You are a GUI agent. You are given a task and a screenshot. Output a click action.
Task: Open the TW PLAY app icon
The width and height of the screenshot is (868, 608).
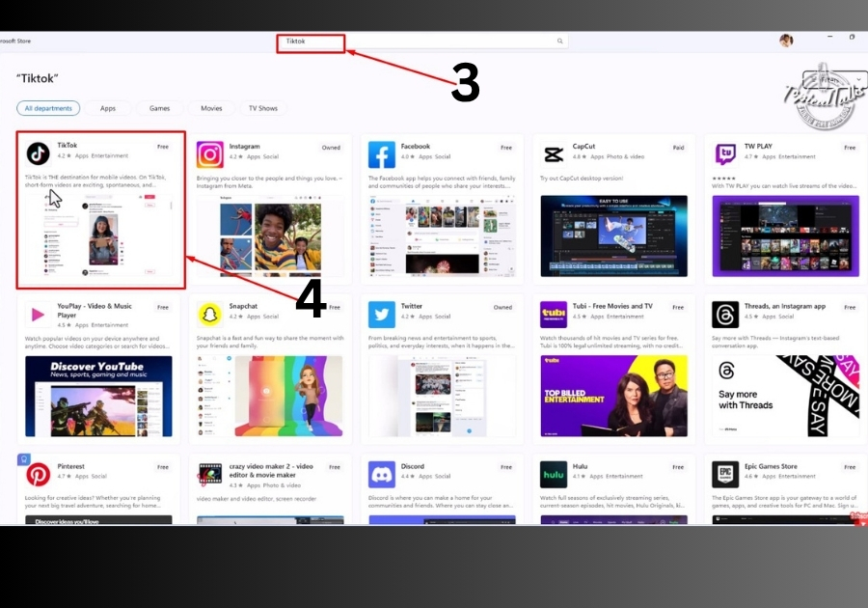(x=725, y=154)
